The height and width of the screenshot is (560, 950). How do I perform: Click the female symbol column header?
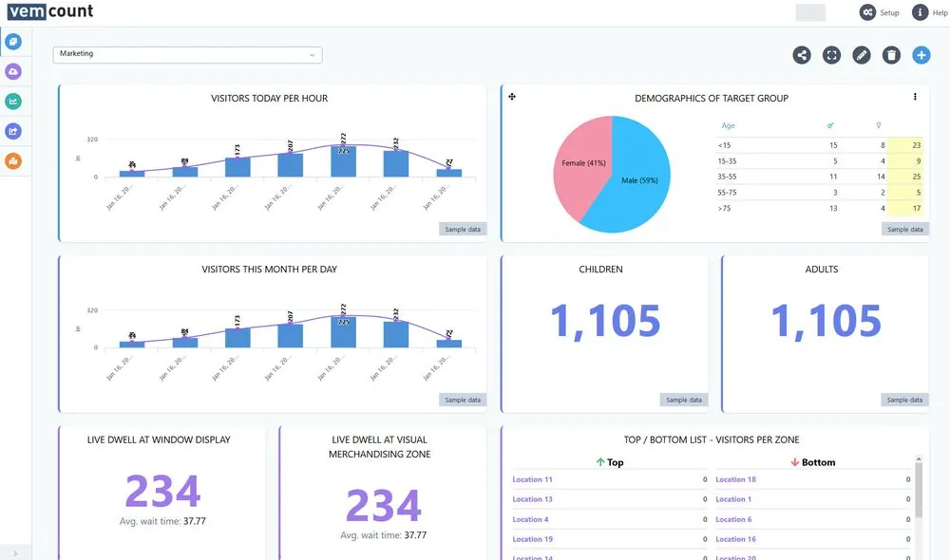pyautogui.click(x=879, y=125)
